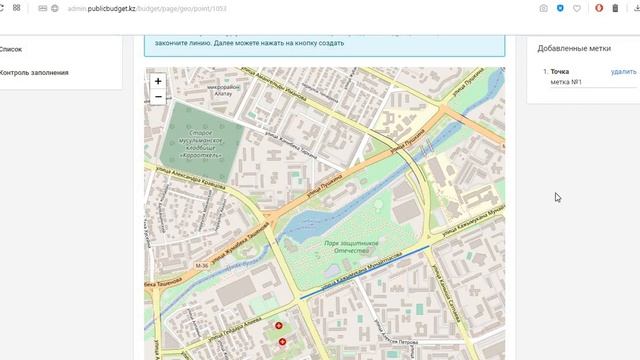Open the red Opera extension icon

pos(599,8)
